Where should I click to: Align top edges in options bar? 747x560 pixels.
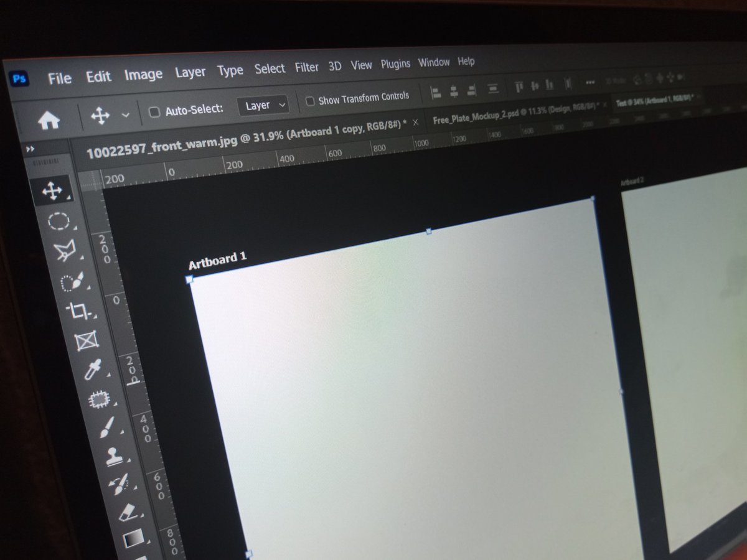pyautogui.click(x=519, y=86)
